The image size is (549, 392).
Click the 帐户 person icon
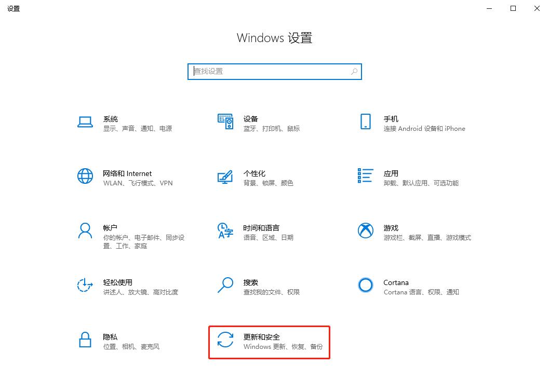[x=85, y=231]
